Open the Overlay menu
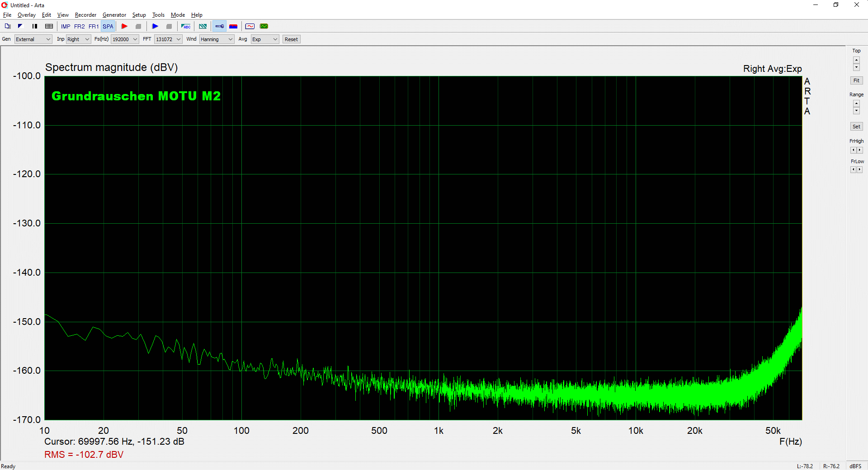Image resolution: width=868 pixels, height=470 pixels. 26,15
